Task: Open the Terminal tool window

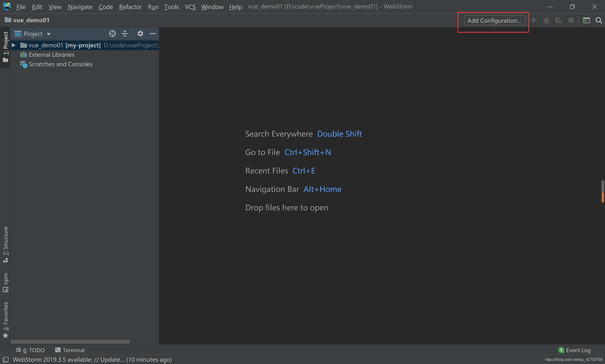Action: (x=70, y=350)
